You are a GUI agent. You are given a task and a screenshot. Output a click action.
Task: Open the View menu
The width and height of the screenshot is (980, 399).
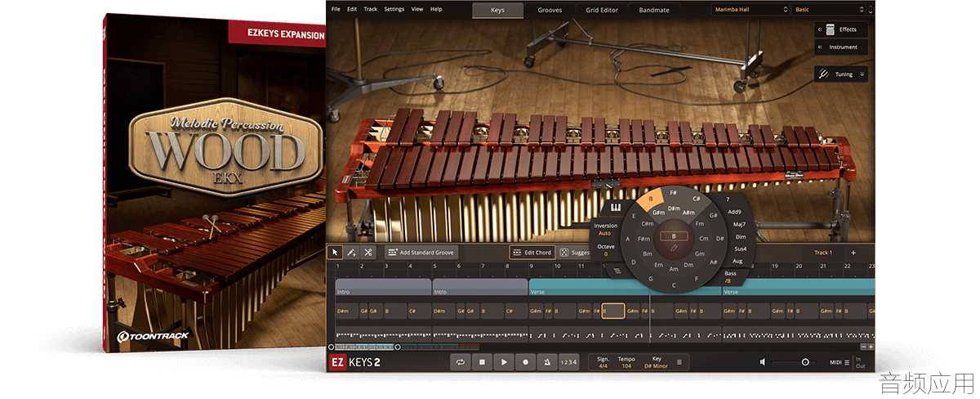417,9
